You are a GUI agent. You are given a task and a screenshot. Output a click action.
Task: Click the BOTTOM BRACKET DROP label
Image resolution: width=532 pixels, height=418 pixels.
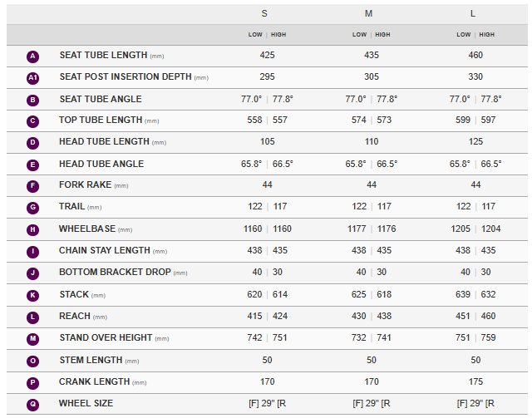point(116,272)
